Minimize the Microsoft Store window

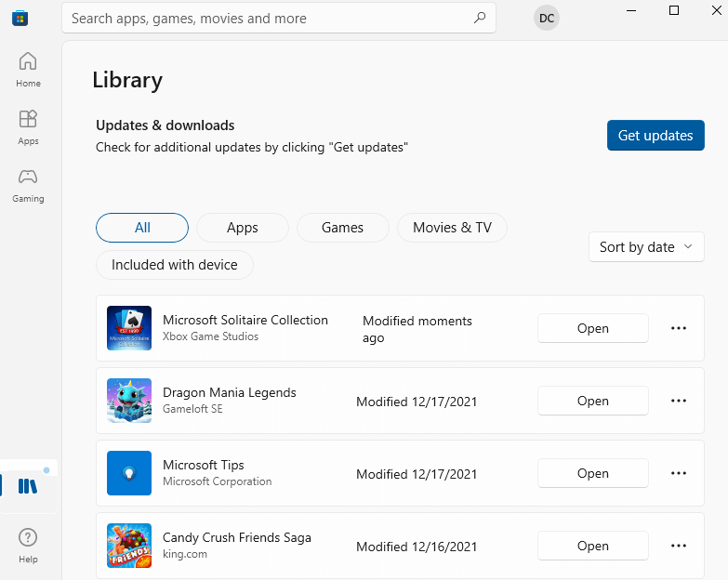[x=631, y=10]
